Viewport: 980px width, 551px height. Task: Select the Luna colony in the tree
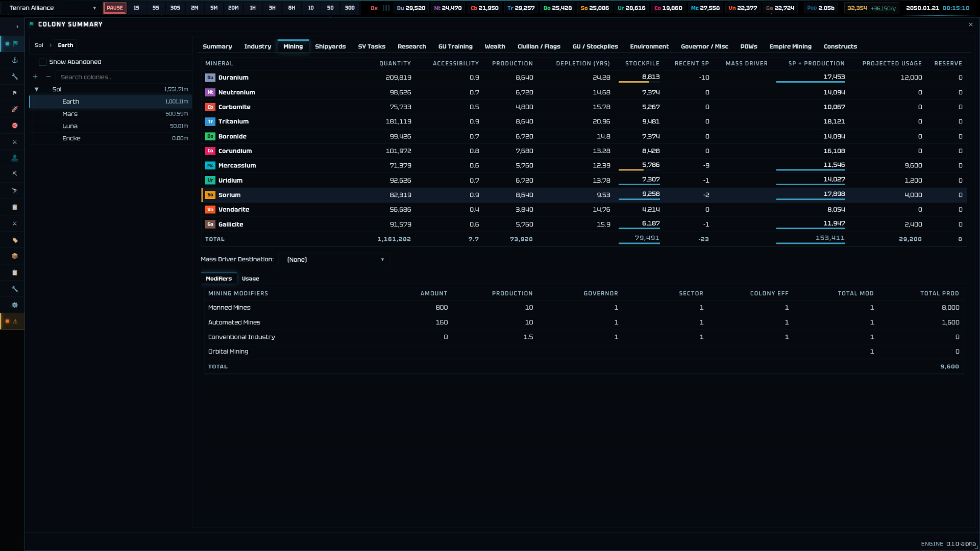(x=111, y=126)
